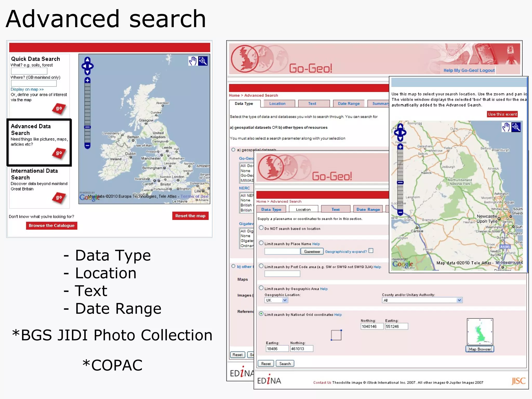Click the upper Easting field showing 551246
Image resolution: width=532 pixels, height=399 pixels.
click(x=396, y=327)
